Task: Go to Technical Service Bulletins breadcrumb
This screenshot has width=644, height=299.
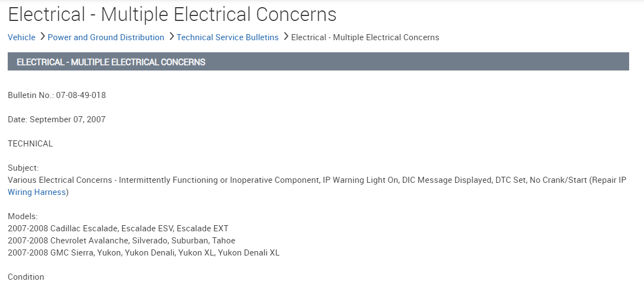Action: coord(227,37)
